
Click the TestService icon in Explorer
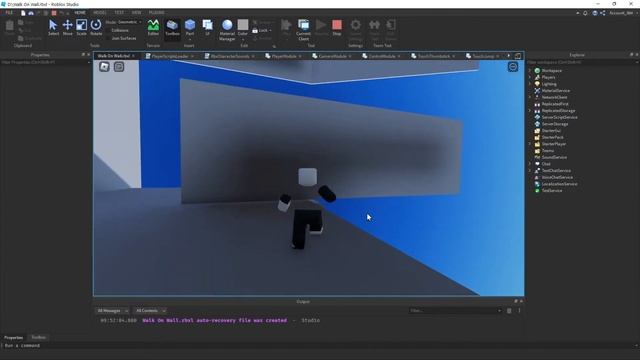pos(537,191)
